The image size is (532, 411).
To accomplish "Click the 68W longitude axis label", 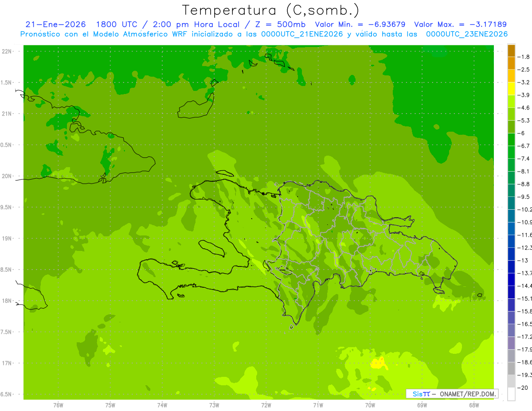I will tap(474, 405).
